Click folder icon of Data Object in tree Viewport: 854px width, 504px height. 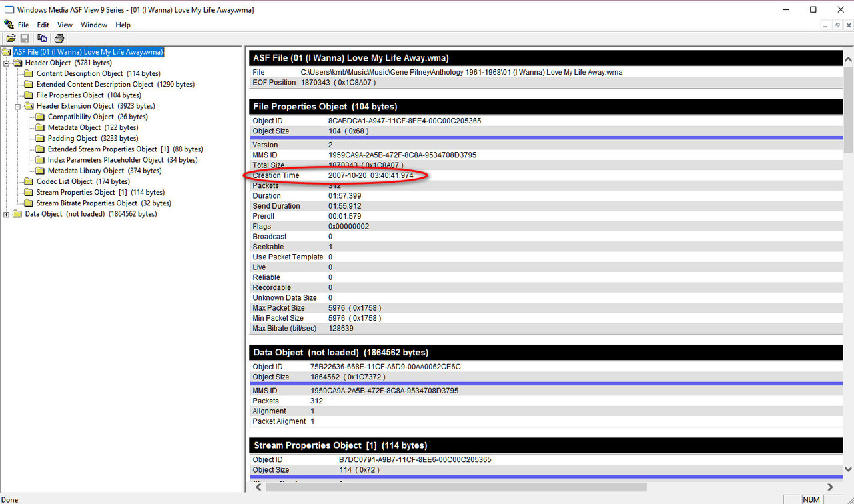(x=17, y=214)
